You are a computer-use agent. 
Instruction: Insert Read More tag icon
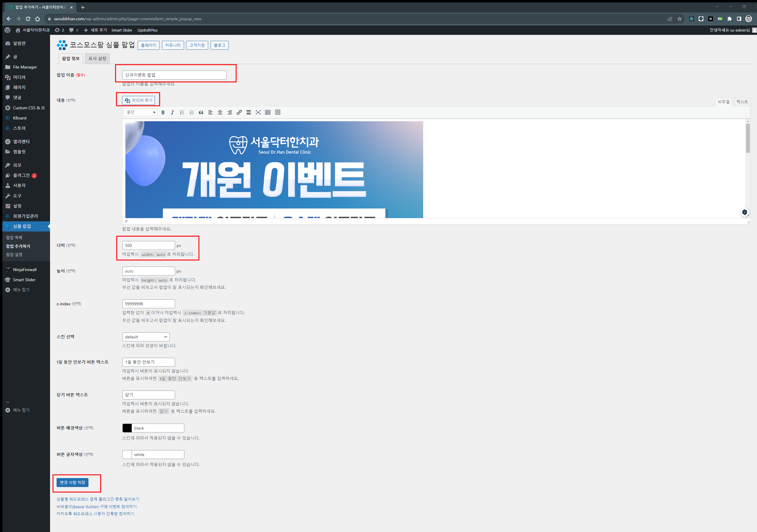click(249, 113)
